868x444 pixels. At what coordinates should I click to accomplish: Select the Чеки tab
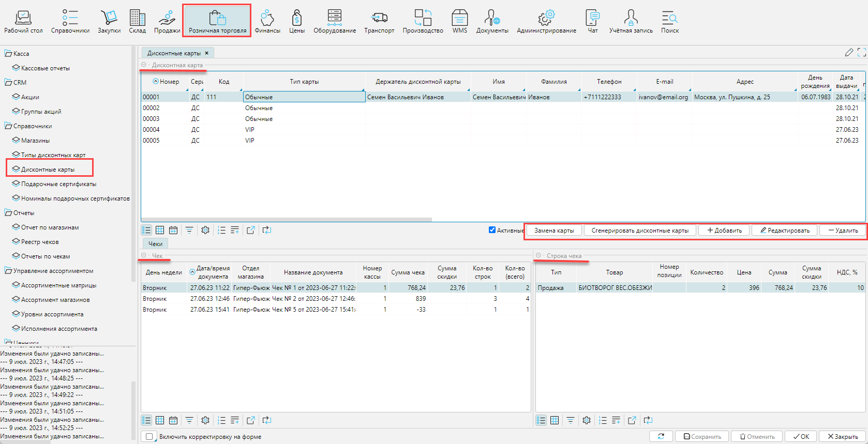[x=155, y=244]
